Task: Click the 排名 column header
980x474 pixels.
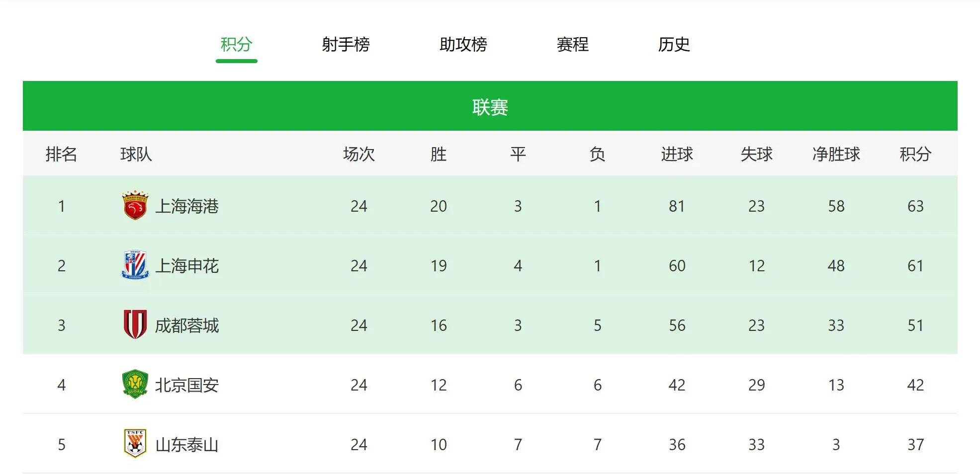Action: [x=62, y=154]
